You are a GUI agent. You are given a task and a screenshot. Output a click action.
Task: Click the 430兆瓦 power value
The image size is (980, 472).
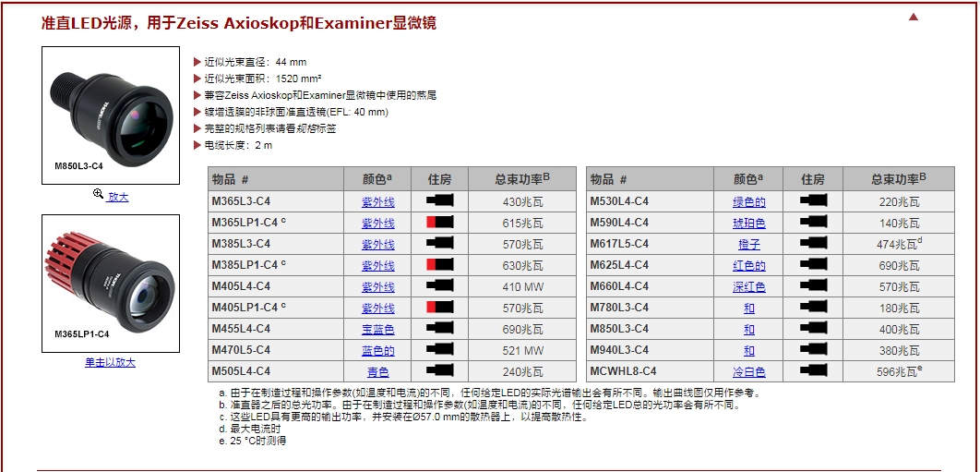coord(523,202)
